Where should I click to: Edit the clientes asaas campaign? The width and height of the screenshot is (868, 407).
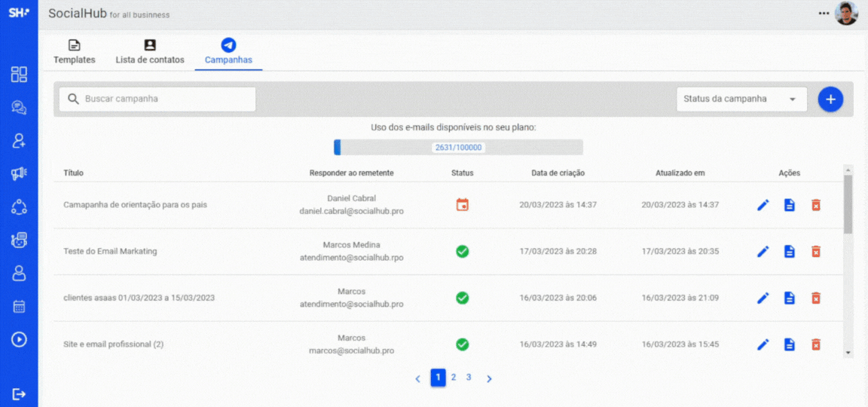(x=763, y=298)
